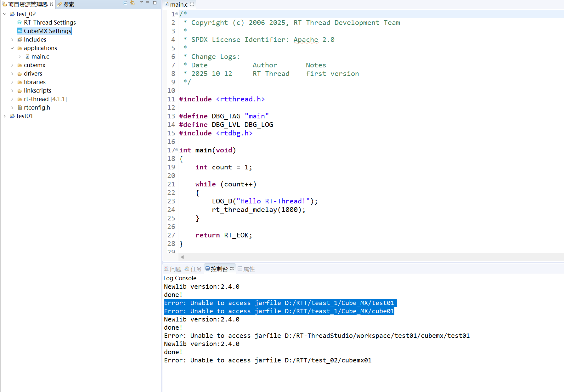Switch to the 搜索 tab
The width and height of the screenshot is (564, 392).
(66, 4)
